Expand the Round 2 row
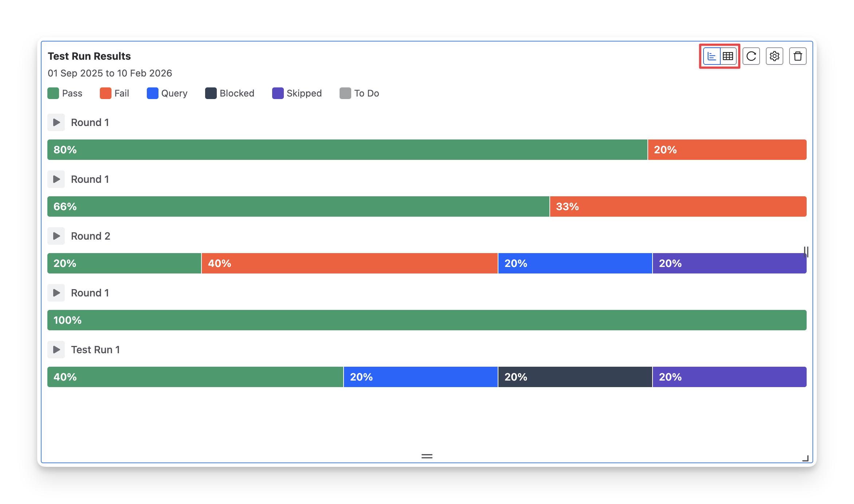 tap(56, 236)
